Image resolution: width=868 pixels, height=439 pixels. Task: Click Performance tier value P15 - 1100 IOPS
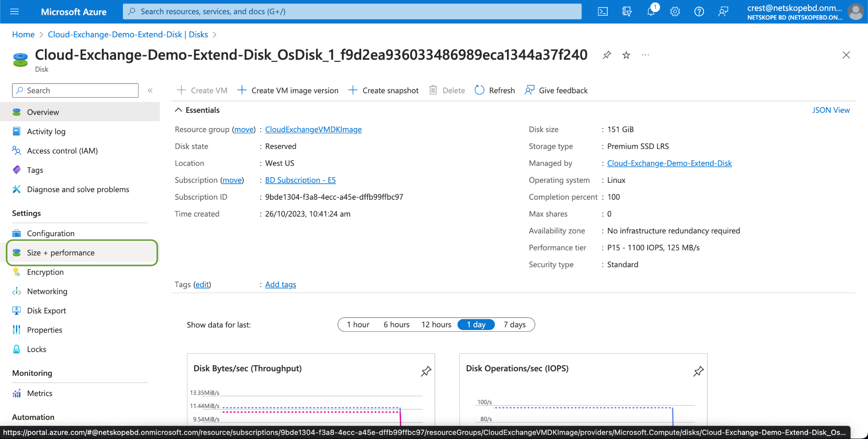pos(653,248)
